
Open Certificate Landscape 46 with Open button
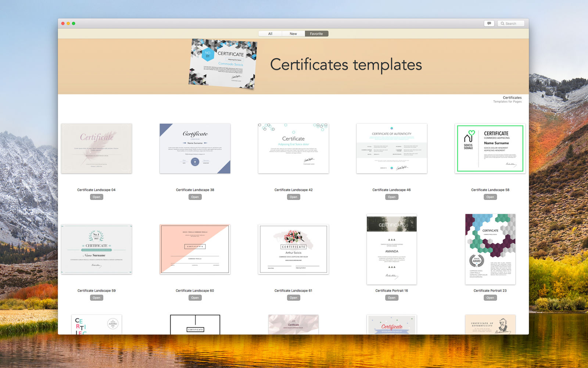392,197
